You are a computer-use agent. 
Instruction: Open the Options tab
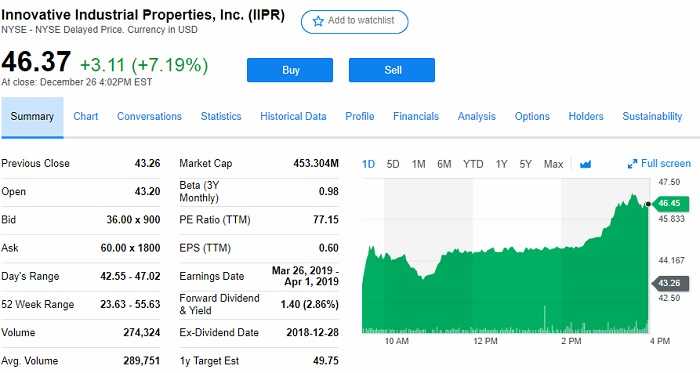pyautogui.click(x=532, y=116)
